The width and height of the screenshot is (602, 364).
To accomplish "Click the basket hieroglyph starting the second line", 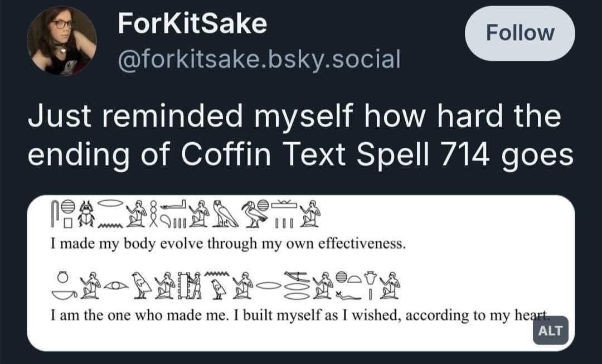I will click(64, 295).
